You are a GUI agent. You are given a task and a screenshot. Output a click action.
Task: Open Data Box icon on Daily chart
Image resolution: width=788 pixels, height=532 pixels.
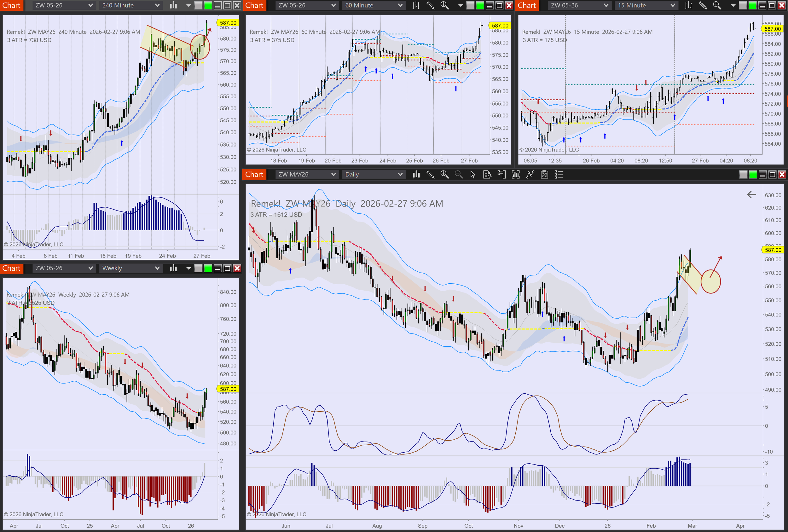coord(487,175)
